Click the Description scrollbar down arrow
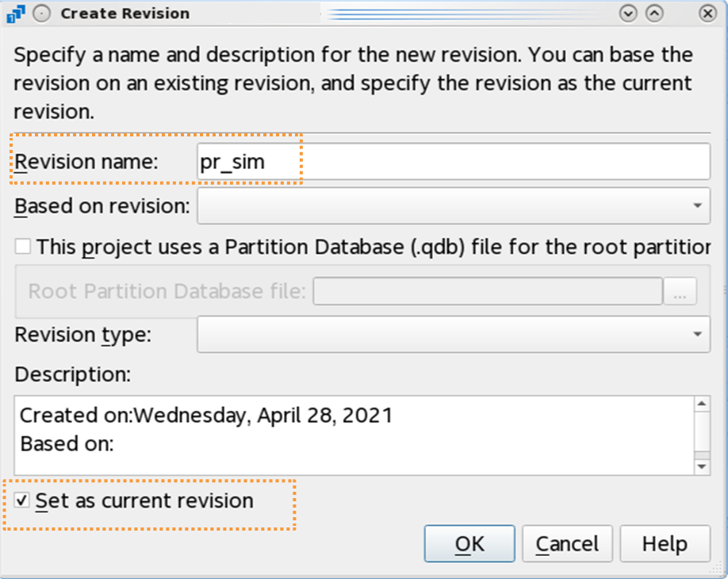 click(x=702, y=466)
